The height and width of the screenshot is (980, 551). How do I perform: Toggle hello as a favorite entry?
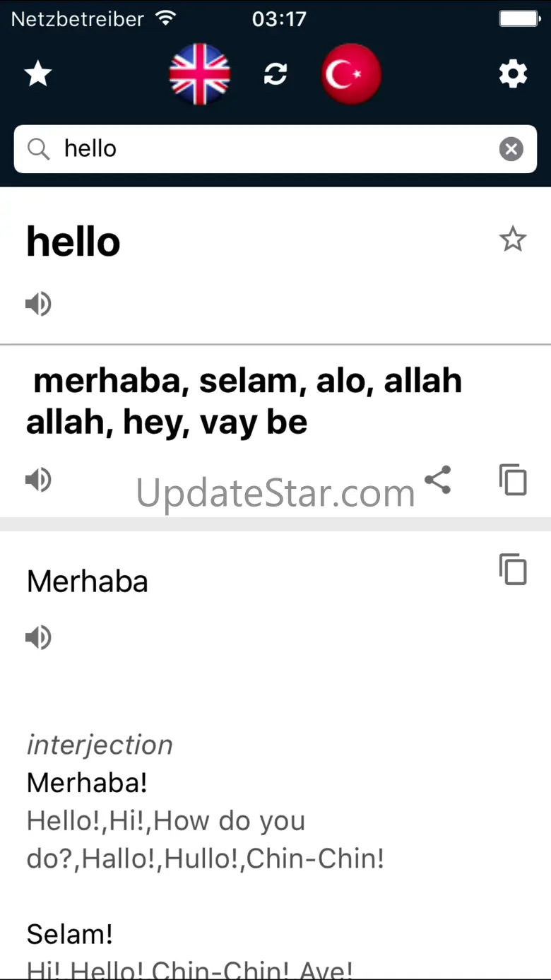click(x=513, y=240)
